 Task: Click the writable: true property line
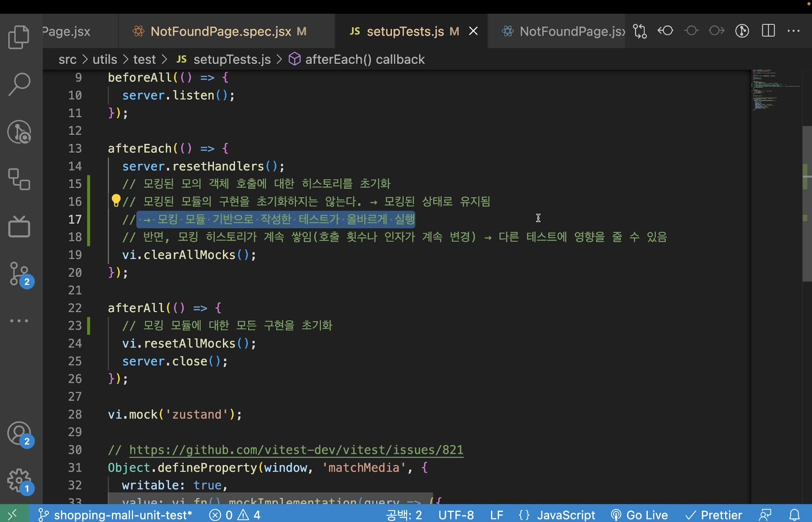click(175, 485)
